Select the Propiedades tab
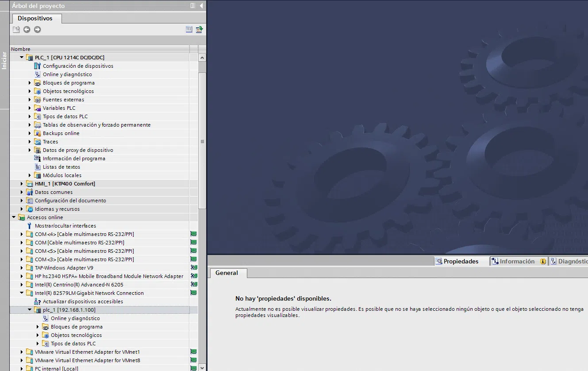This screenshot has width=588, height=371. [461, 261]
